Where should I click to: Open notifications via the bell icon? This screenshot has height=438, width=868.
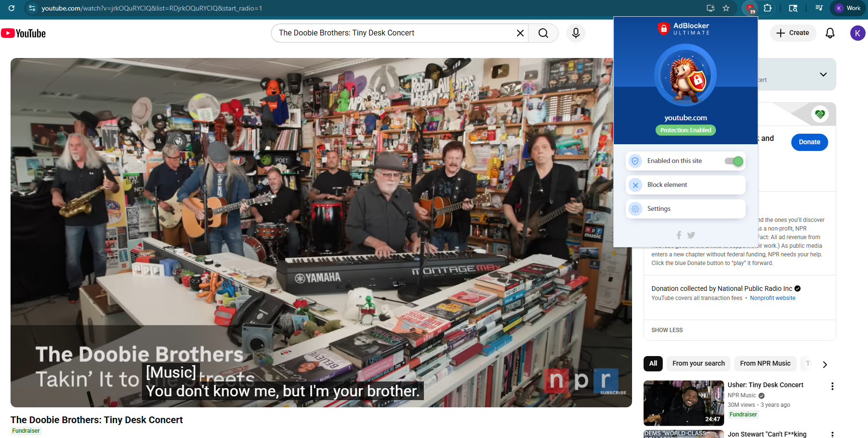pyautogui.click(x=830, y=33)
